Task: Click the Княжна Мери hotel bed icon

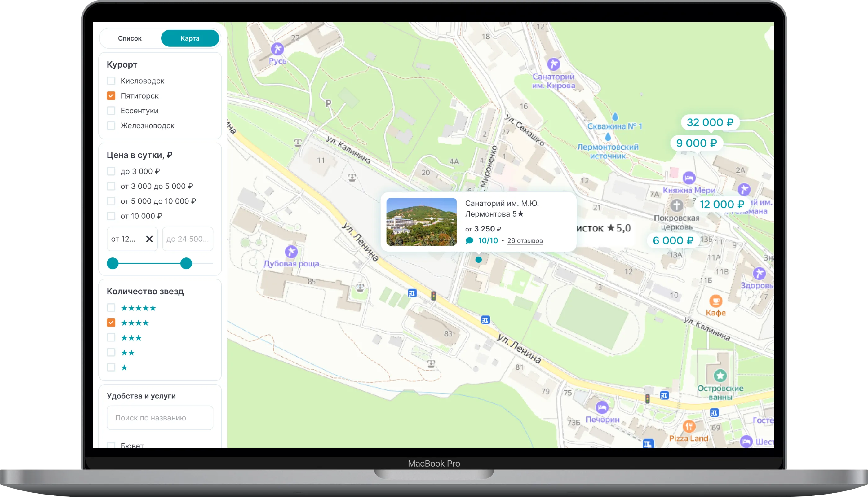Action: point(689,178)
